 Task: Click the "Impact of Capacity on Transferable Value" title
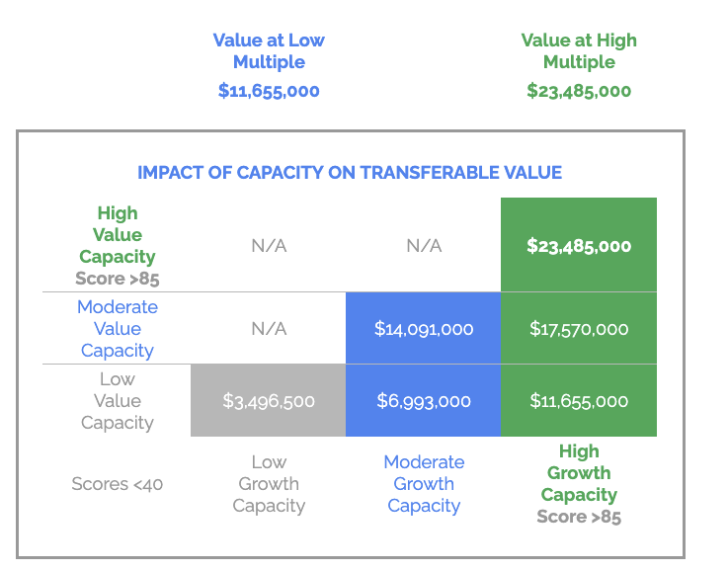(x=350, y=173)
